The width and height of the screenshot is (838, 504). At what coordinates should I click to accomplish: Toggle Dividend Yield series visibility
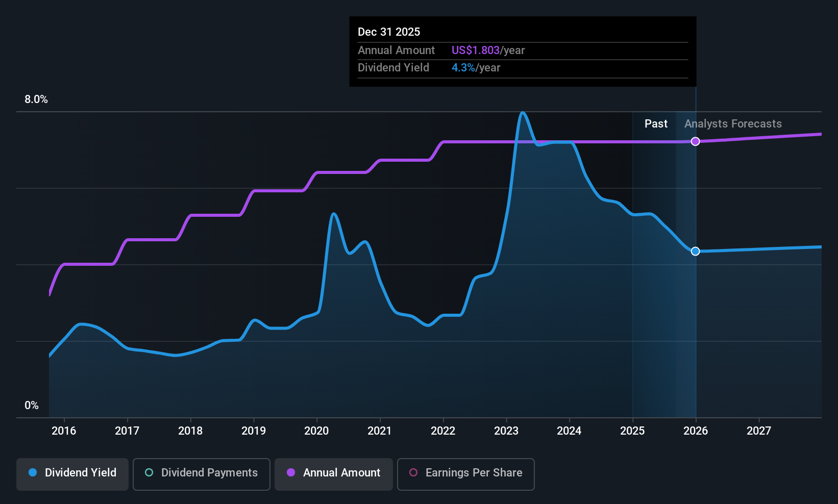[72, 473]
